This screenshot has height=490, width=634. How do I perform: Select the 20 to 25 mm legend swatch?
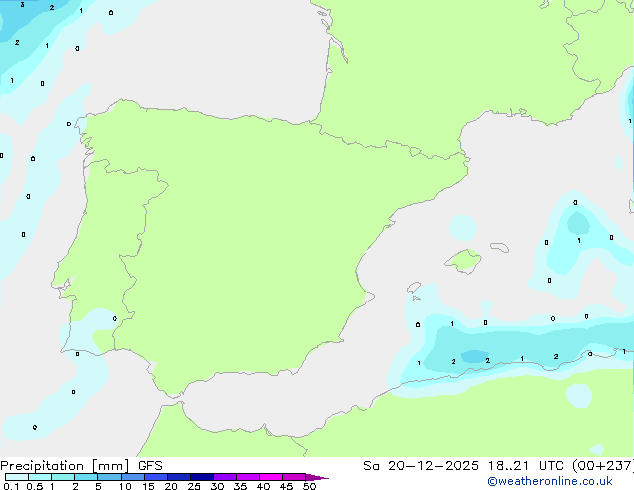coord(179,477)
